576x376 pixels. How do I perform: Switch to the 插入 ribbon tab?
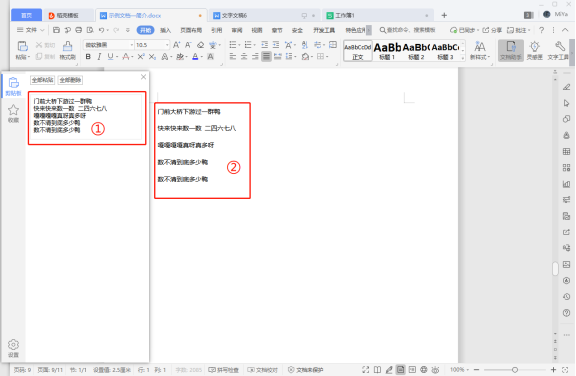[165, 30]
